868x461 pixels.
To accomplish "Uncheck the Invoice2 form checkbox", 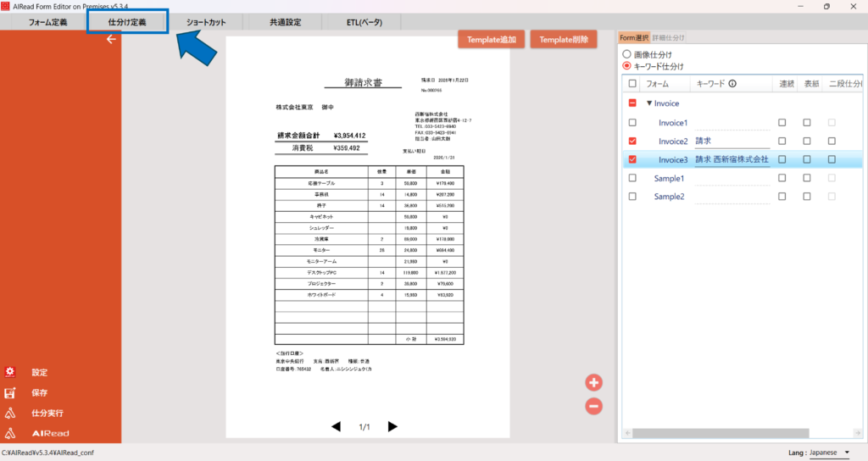I will pos(632,142).
